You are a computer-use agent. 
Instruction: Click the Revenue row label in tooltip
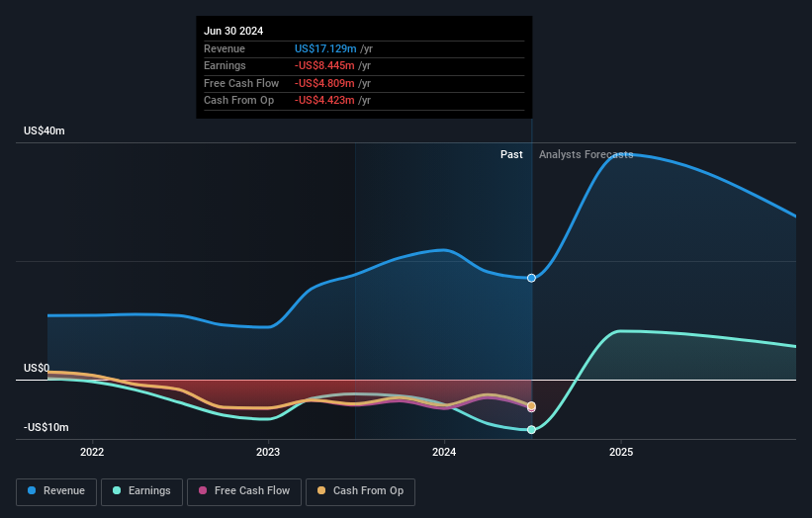(225, 48)
